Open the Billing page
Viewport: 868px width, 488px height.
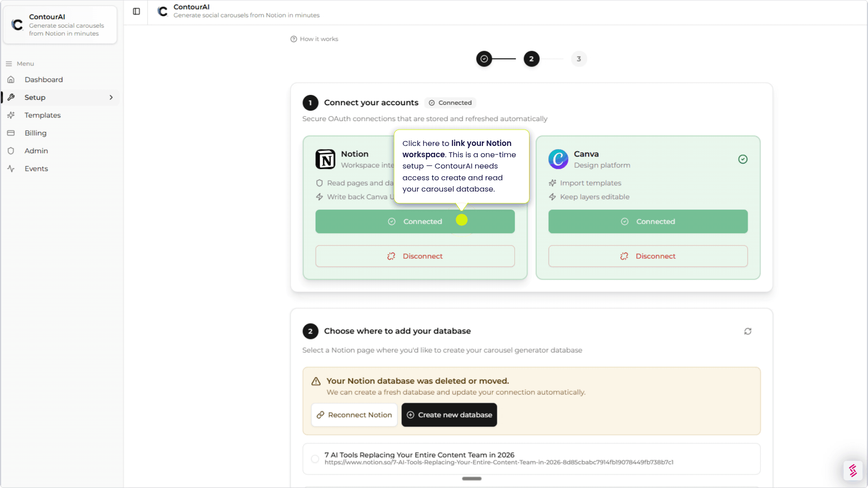point(35,133)
